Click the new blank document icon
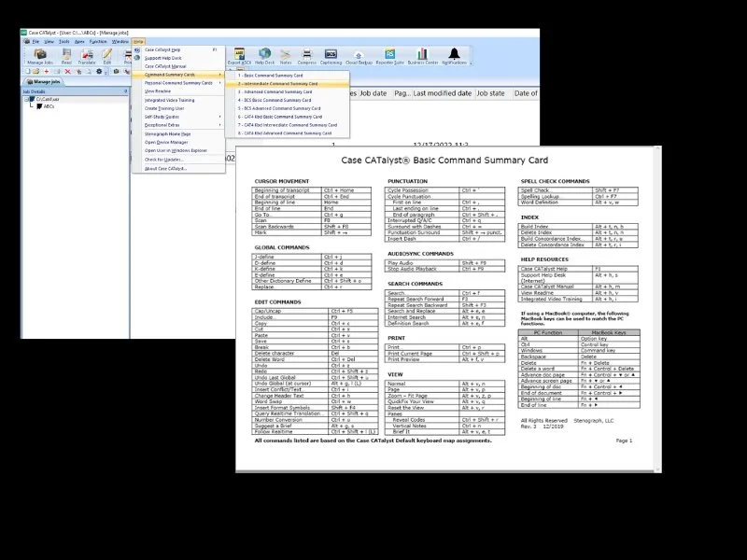The image size is (747, 560). click(x=28, y=72)
